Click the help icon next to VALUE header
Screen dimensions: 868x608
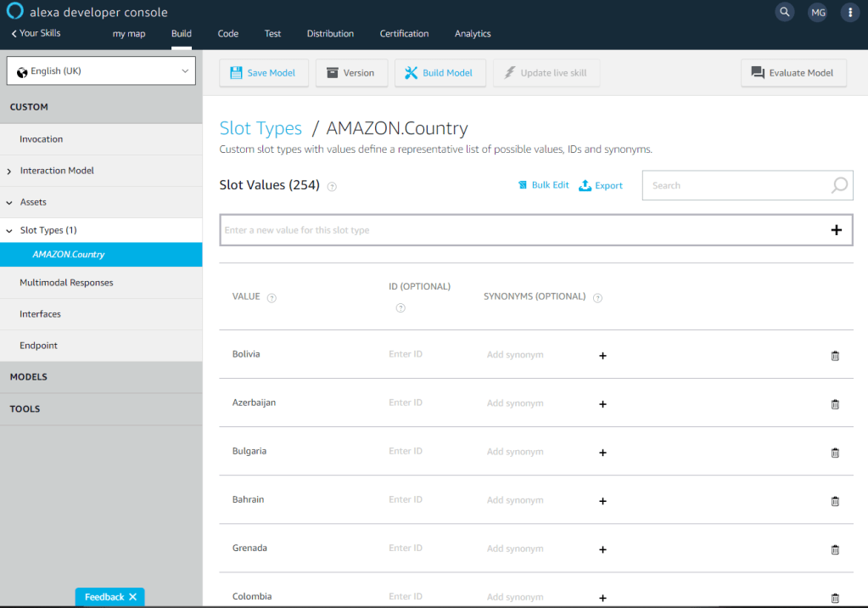(272, 298)
